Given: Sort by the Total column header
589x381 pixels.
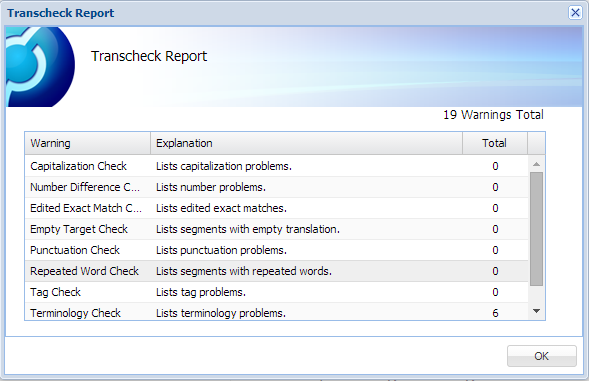Looking at the screenshot, I should click(495, 143).
